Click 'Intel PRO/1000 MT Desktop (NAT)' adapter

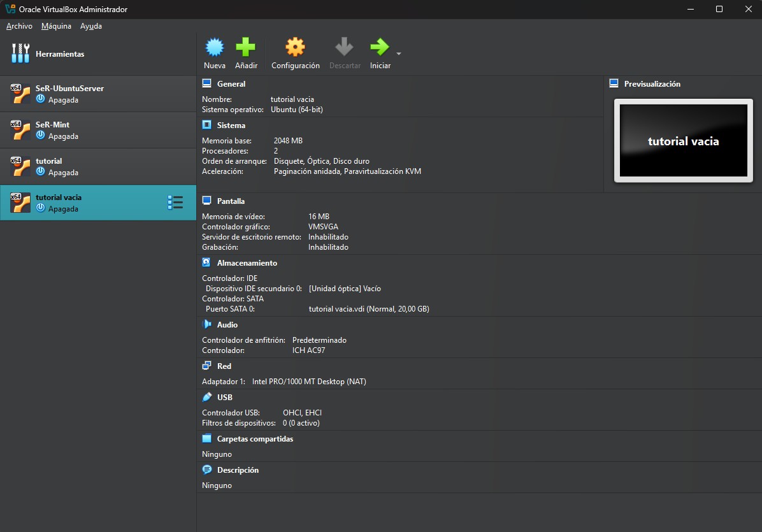point(309,382)
